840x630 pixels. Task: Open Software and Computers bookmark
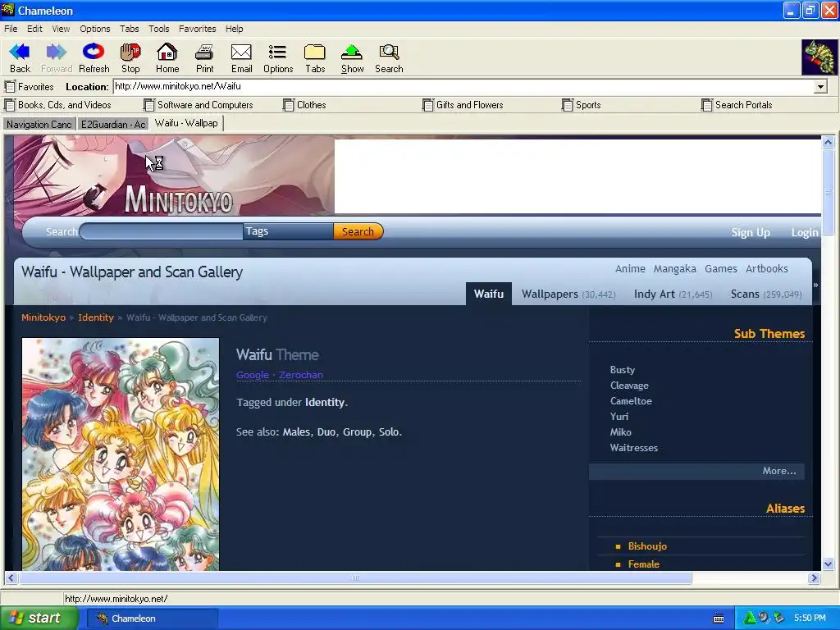click(199, 105)
